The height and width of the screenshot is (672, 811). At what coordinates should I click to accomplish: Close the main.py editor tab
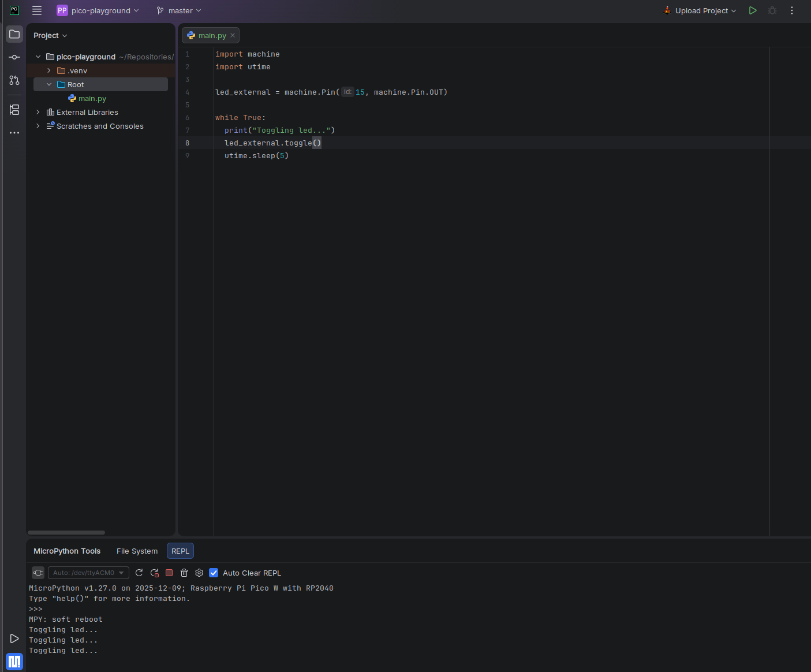click(233, 35)
